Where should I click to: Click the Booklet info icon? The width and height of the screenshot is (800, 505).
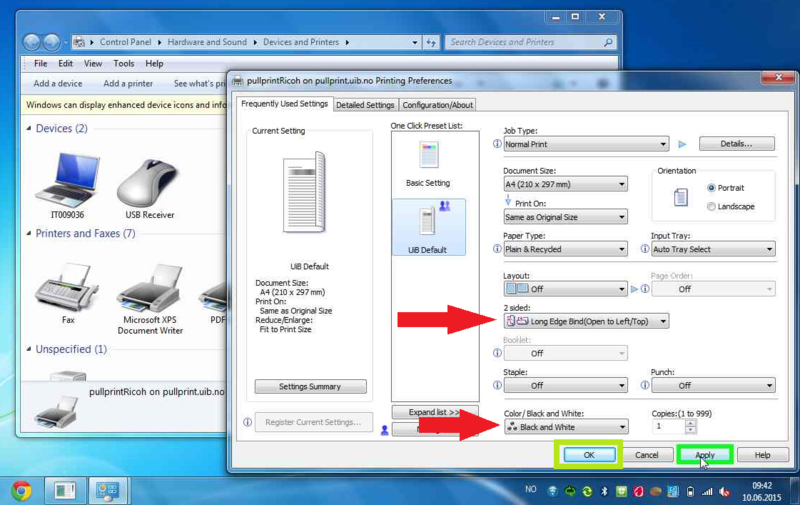(497, 353)
